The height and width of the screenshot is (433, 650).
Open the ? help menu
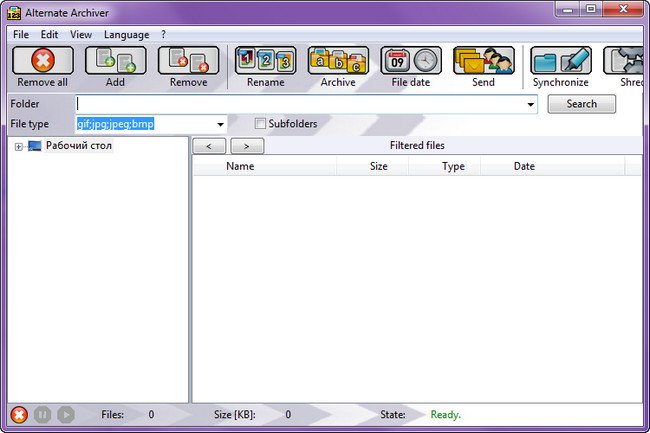coord(163,34)
